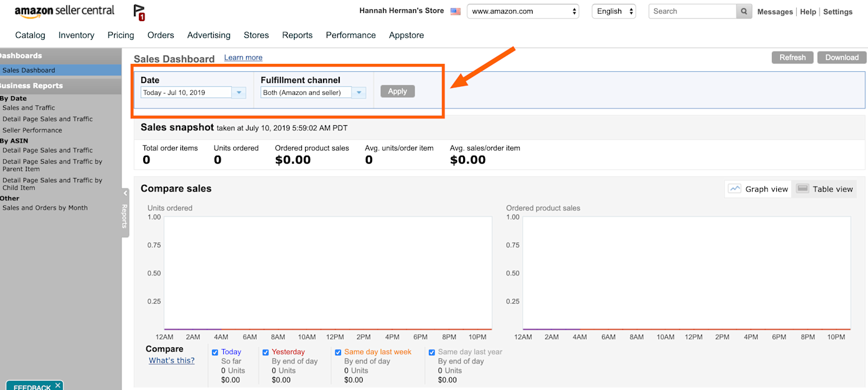Click the Apply button
Viewport: 868px width, 390px height.
pyautogui.click(x=397, y=91)
